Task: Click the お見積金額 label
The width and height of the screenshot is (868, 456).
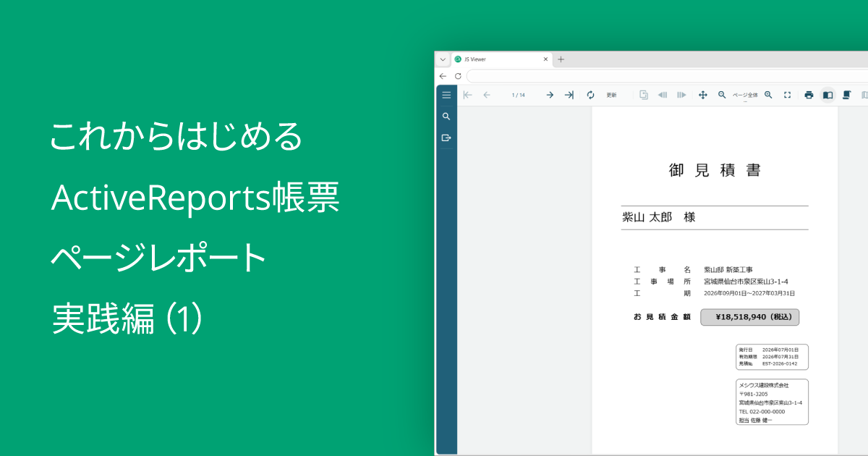Action: (663, 317)
